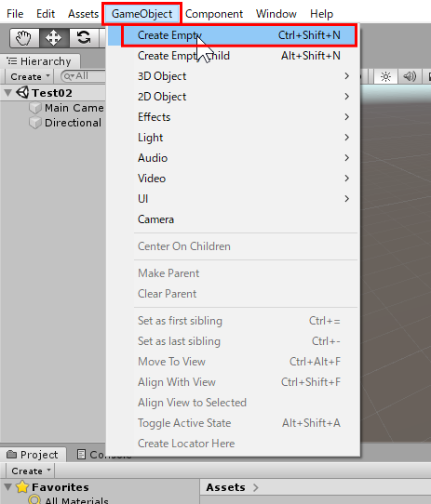Select Camera in GameObject menu
Viewport: 431px width, 504px height.
point(155,219)
